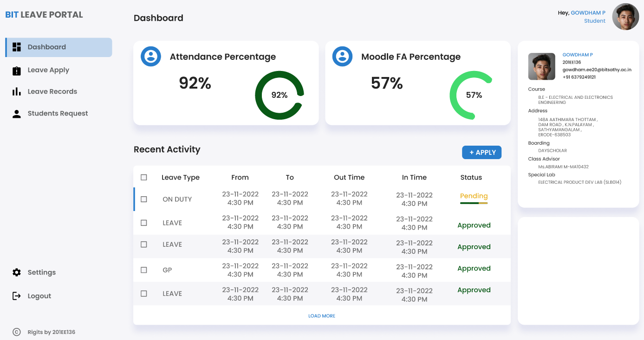
Task: Open the Settings gear icon
Action: point(16,272)
